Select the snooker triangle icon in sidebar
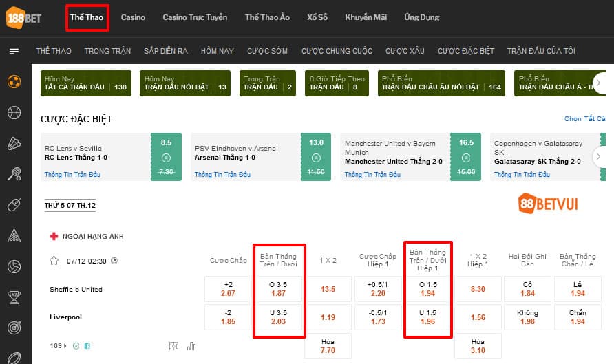The height and width of the screenshot is (364, 614). [14, 235]
